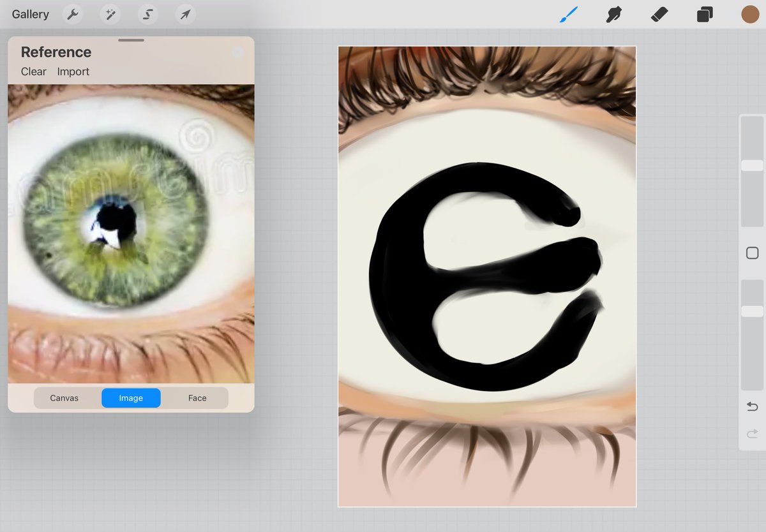Import a new reference image
Screen dimensions: 766x532
click(x=73, y=71)
